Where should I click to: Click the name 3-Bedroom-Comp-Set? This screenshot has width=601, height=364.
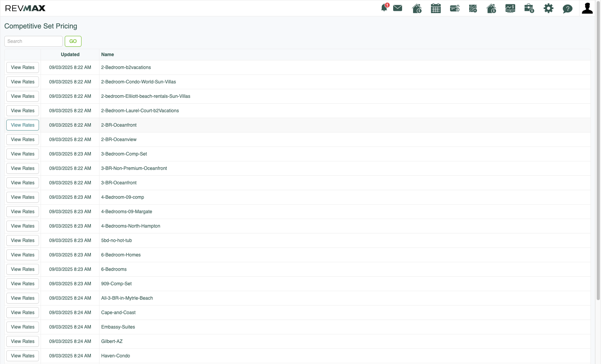click(x=124, y=154)
